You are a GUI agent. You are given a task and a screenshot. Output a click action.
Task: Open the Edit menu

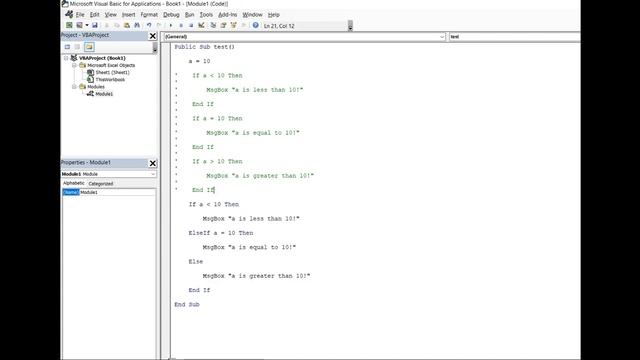coord(95,15)
